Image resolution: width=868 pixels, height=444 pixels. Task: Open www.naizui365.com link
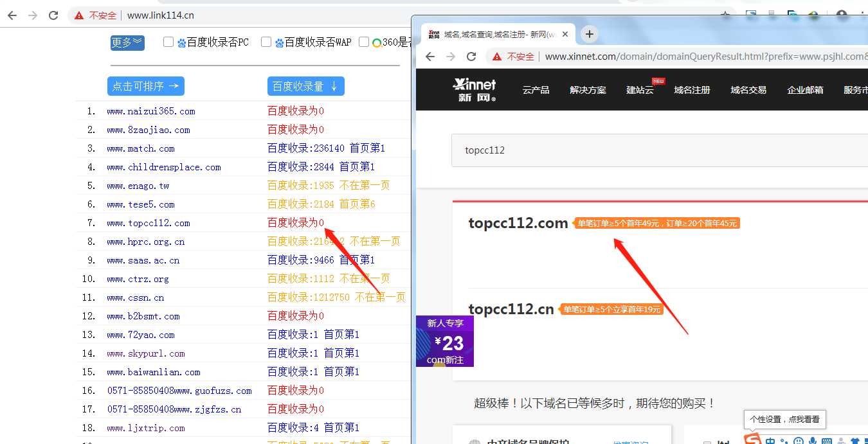(x=151, y=111)
